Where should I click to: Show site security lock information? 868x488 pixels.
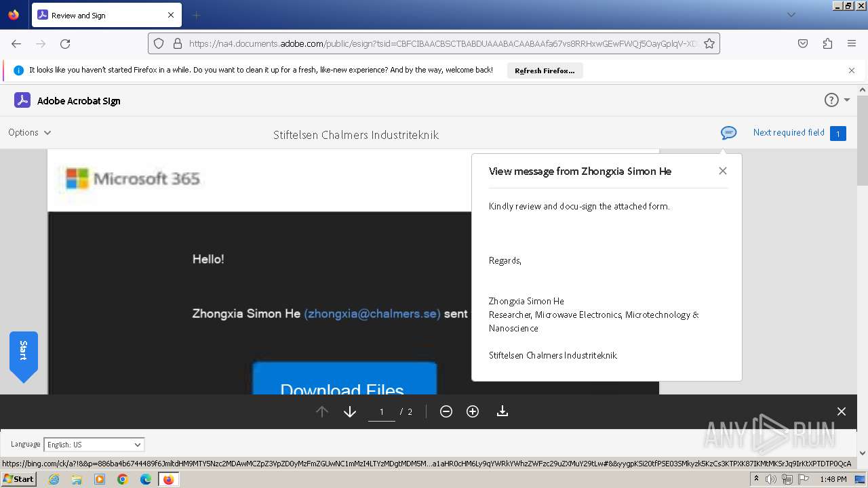[x=178, y=43]
